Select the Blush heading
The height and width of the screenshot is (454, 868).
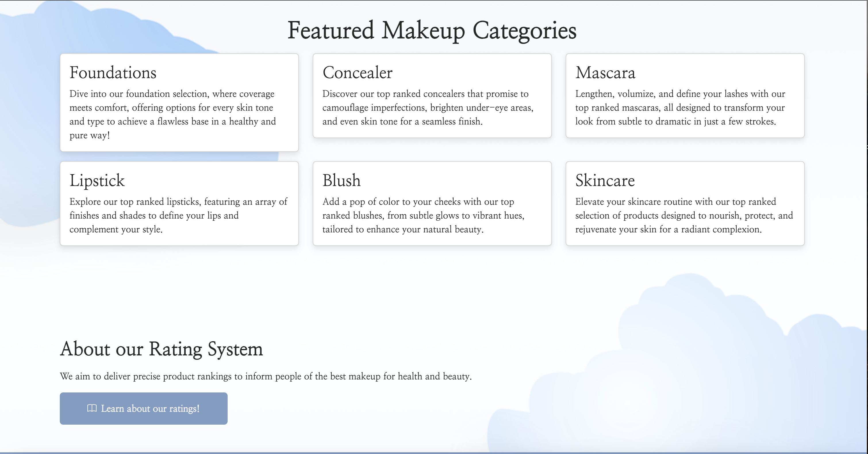coord(341,180)
